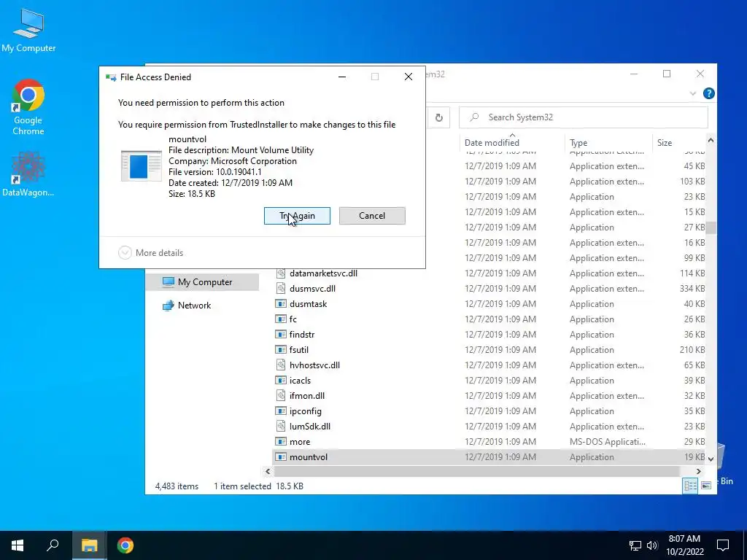Minimize the File Access Denied dialog
The image size is (747, 560).
(x=342, y=77)
